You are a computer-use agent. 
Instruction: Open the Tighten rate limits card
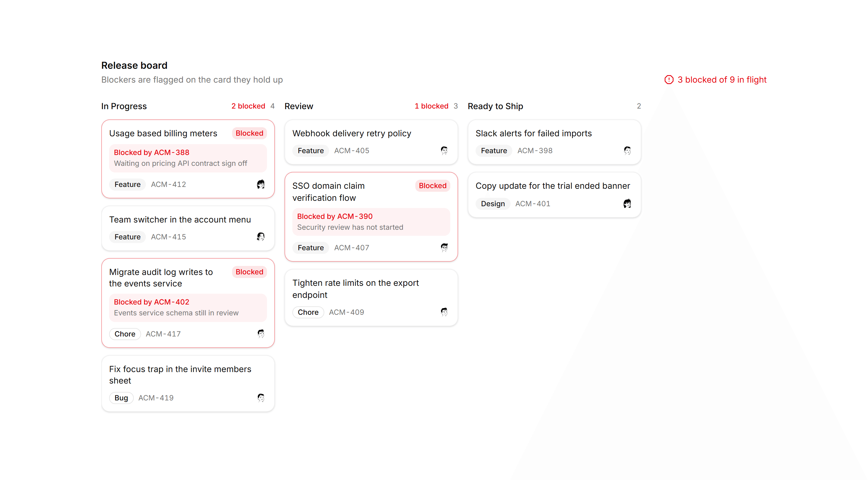pyautogui.click(x=371, y=298)
